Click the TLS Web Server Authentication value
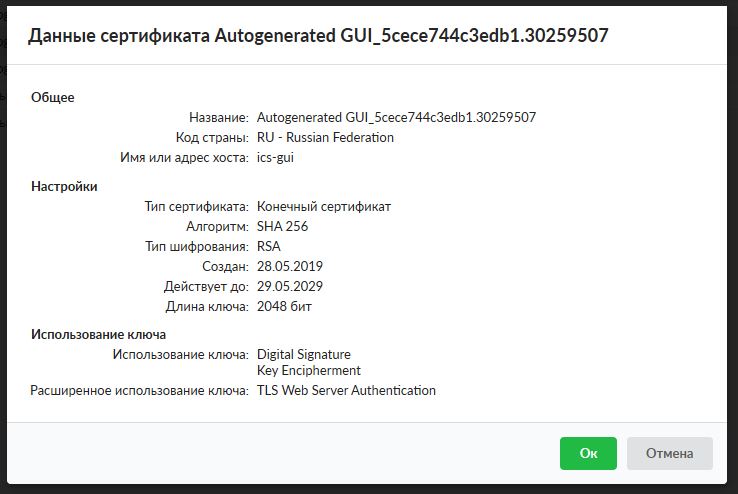Screen dimensions: 738x494 coord(346,390)
